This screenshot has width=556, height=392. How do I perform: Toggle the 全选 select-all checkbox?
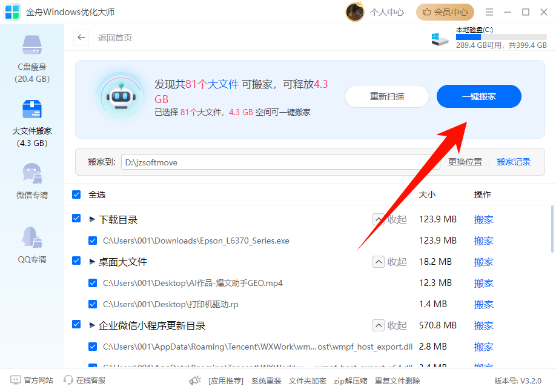tap(76, 194)
